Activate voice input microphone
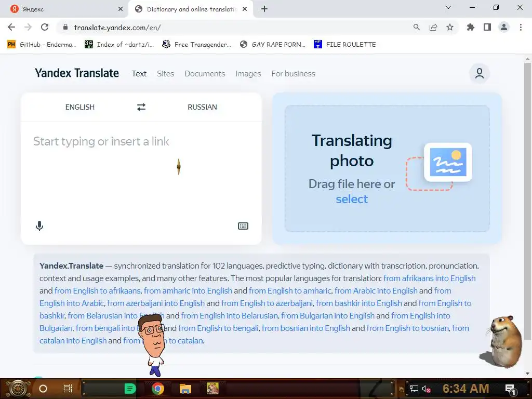 pyautogui.click(x=39, y=226)
